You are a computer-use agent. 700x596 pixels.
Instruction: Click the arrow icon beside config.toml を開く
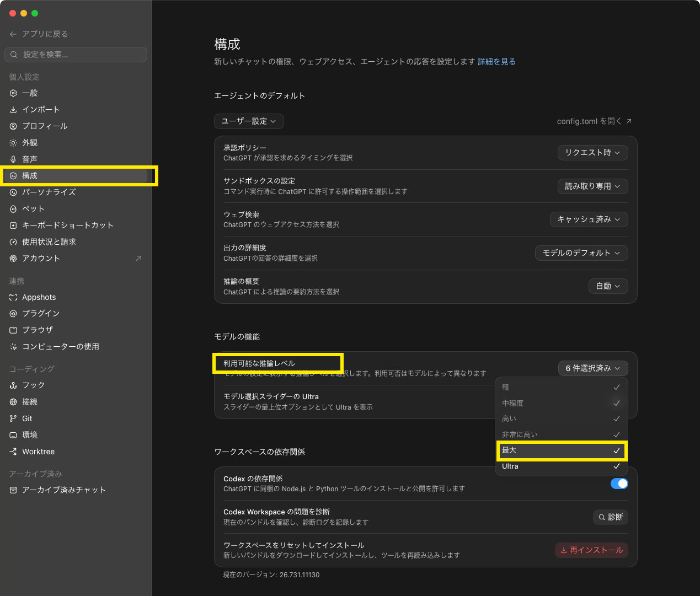point(629,121)
